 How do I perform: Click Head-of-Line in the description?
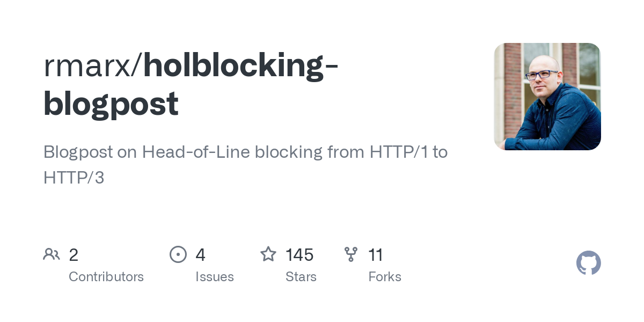click(196, 152)
